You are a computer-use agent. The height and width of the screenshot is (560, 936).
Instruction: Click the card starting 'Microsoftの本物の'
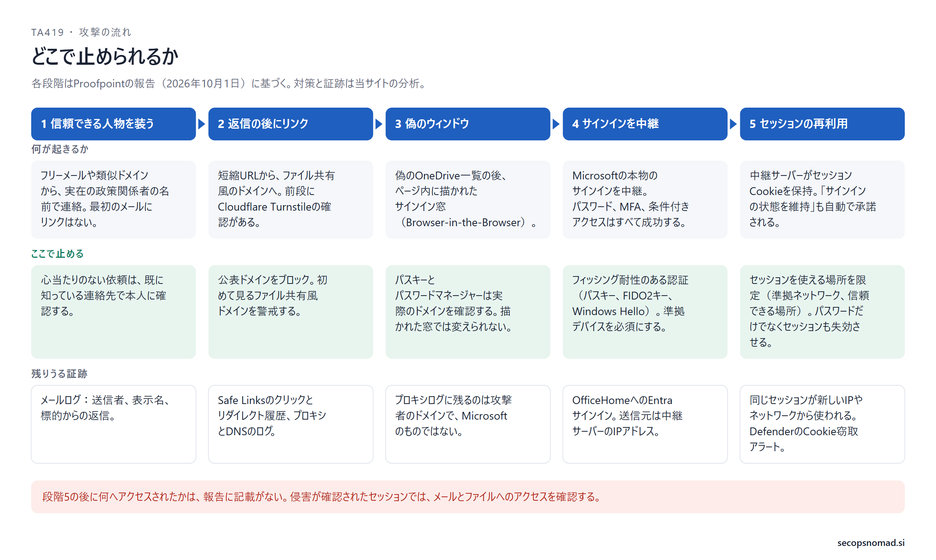point(645,199)
